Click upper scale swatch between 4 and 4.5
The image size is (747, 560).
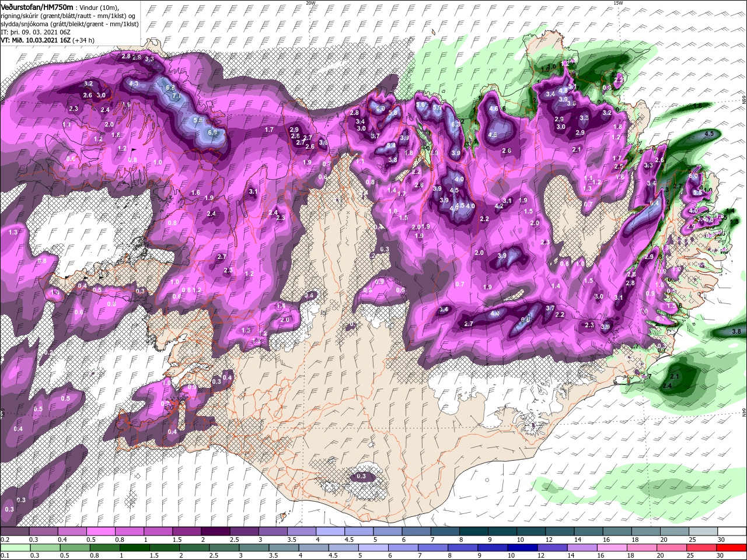(x=330, y=531)
